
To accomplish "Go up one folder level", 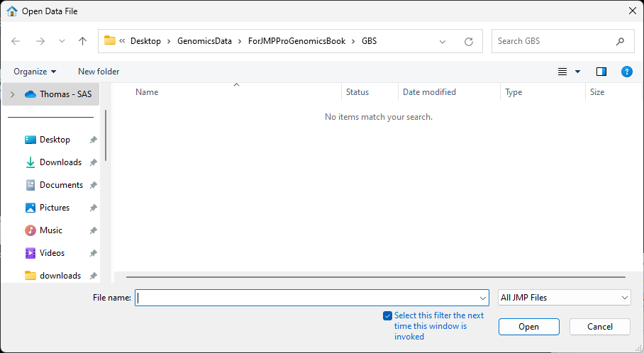I will 82,41.
